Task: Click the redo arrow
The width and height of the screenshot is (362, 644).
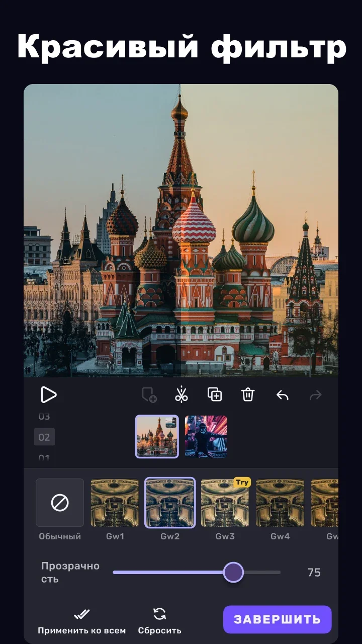Action: [x=315, y=395]
